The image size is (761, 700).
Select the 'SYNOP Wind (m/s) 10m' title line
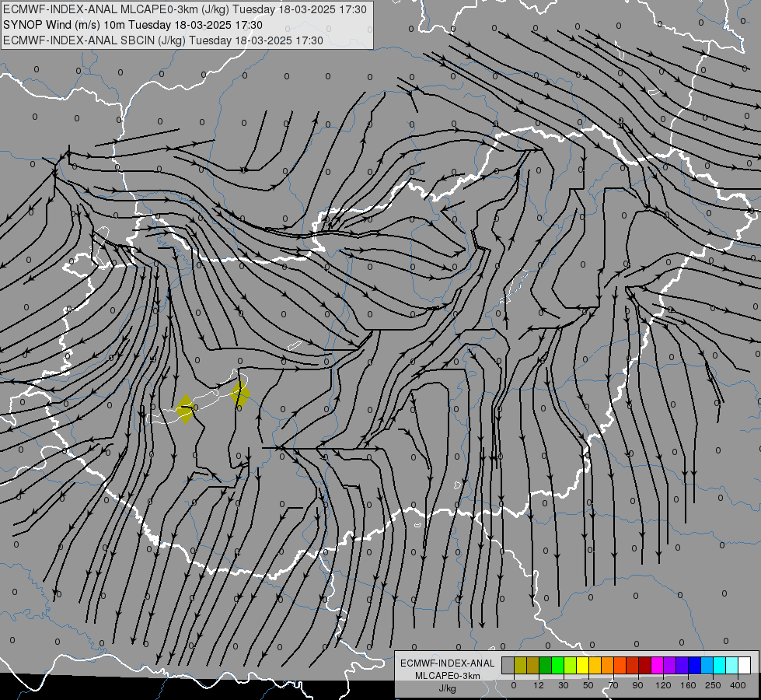pyautogui.click(x=133, y=25)
